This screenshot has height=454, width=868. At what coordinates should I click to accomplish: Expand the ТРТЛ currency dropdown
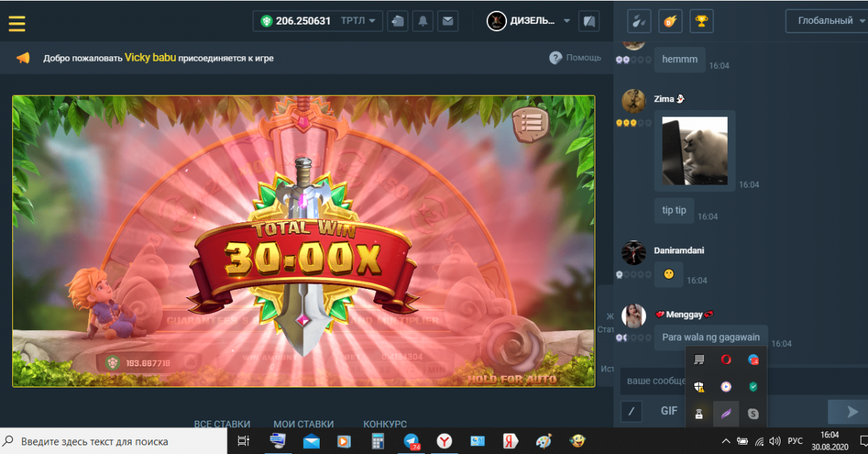tap(361, 21)
